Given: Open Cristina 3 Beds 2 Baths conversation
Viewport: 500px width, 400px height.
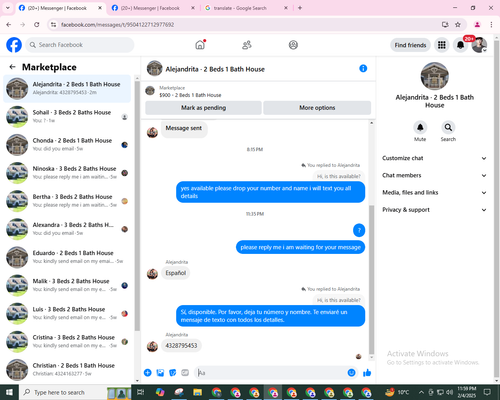Looking at the screenshot, I should click(x=67, y=341).
